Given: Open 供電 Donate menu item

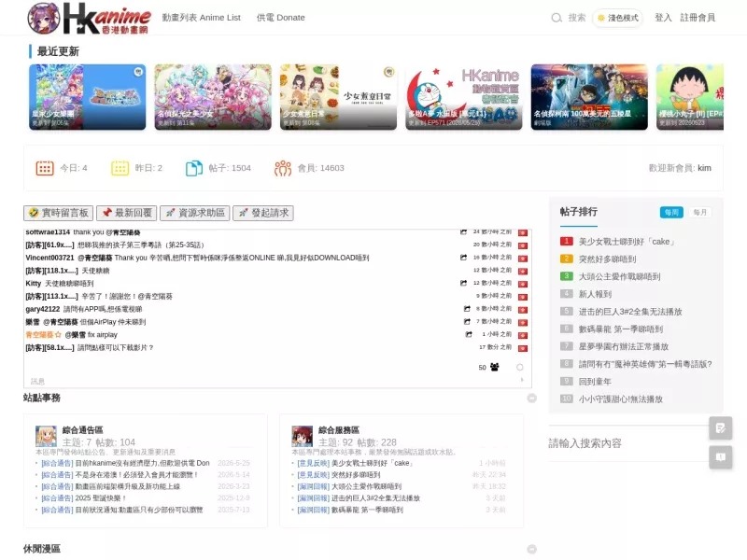Looking at the screenshot, I should click(281, 18).
